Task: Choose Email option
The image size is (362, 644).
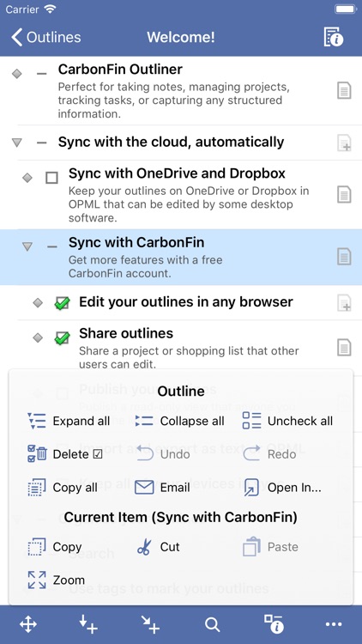Action: (162, 488)
